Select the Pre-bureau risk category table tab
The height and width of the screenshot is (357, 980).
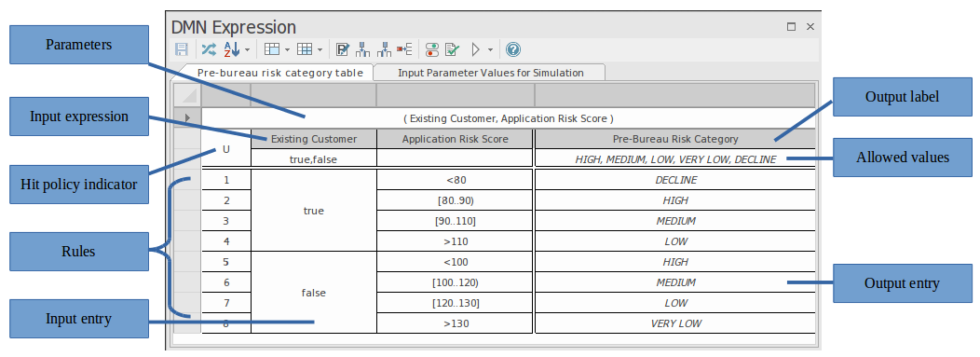tap(280, 73)
